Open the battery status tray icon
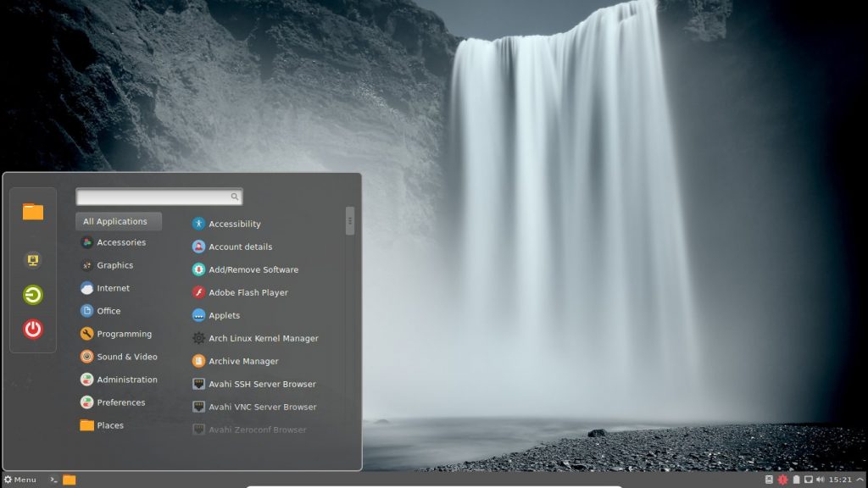 click(x=795, y=480)
